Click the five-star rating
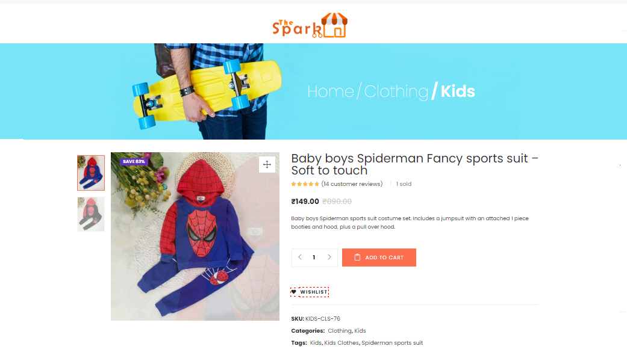The image size is (627, 364). (305, 184)
